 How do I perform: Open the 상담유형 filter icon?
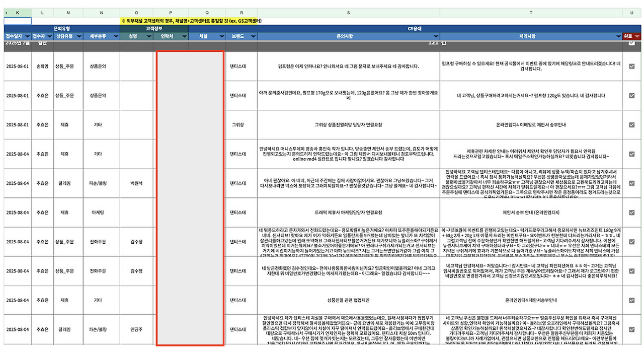[79, 35]
